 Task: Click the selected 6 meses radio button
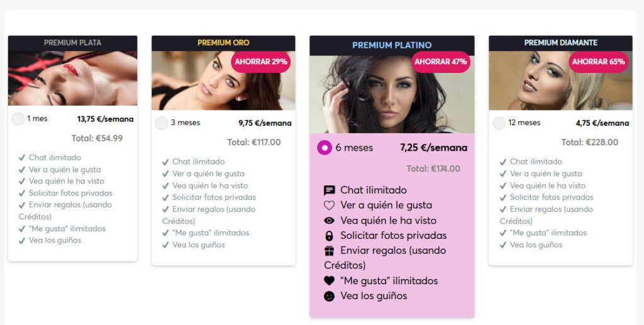325,148
